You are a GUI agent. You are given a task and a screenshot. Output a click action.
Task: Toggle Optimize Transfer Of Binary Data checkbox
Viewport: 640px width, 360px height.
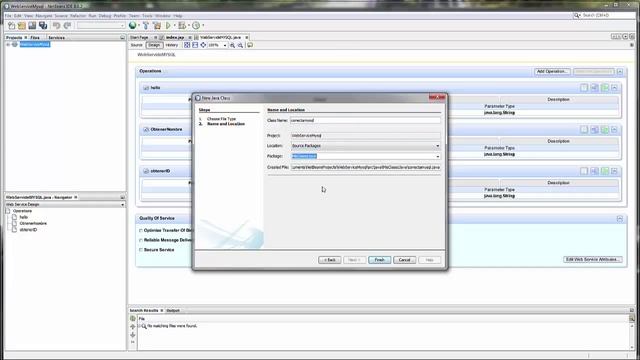click(x=141, y=231)
